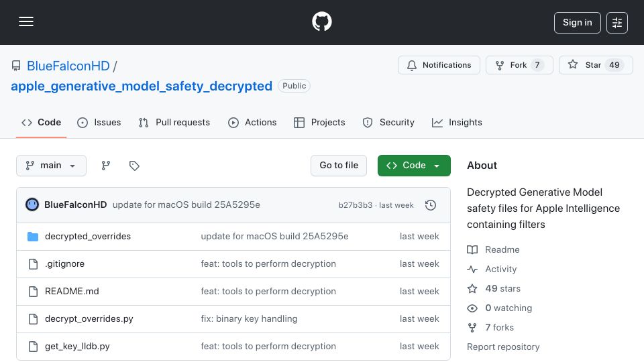This screenshot has width=644, height=362.
Task: Open get_key_lldb.py file
Action: click(77, 346)
